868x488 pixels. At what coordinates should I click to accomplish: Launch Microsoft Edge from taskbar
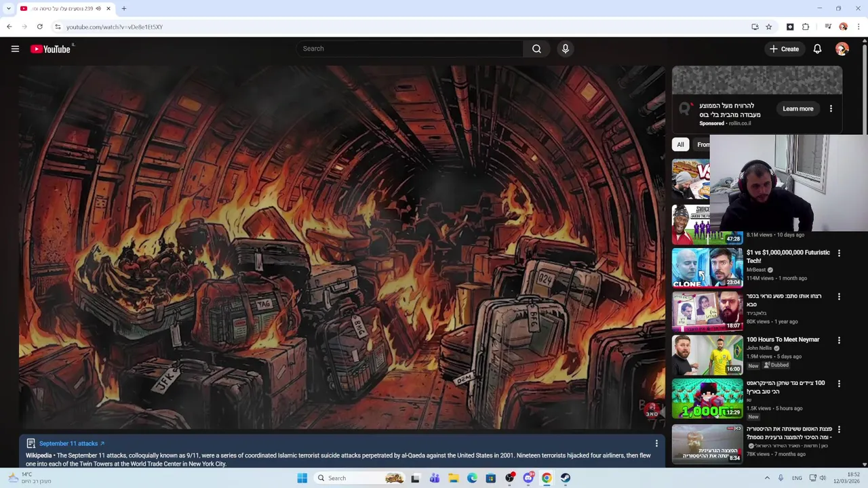click(x=472, y=478)
